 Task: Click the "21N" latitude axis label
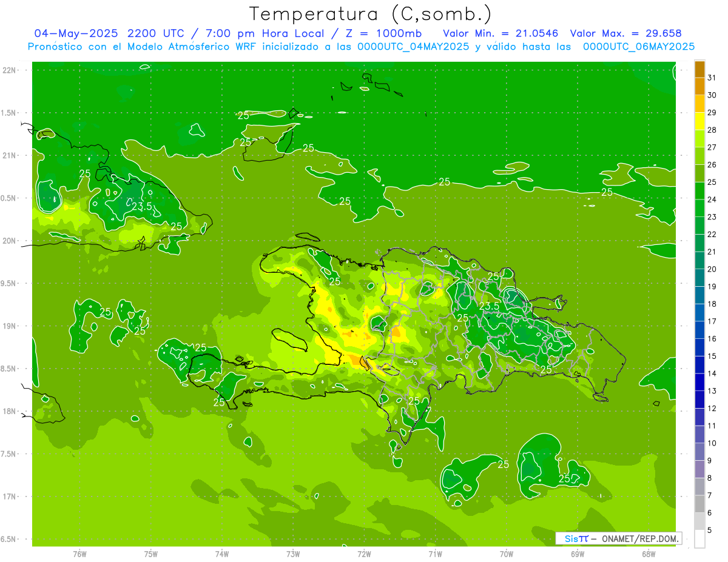point(10,156)
